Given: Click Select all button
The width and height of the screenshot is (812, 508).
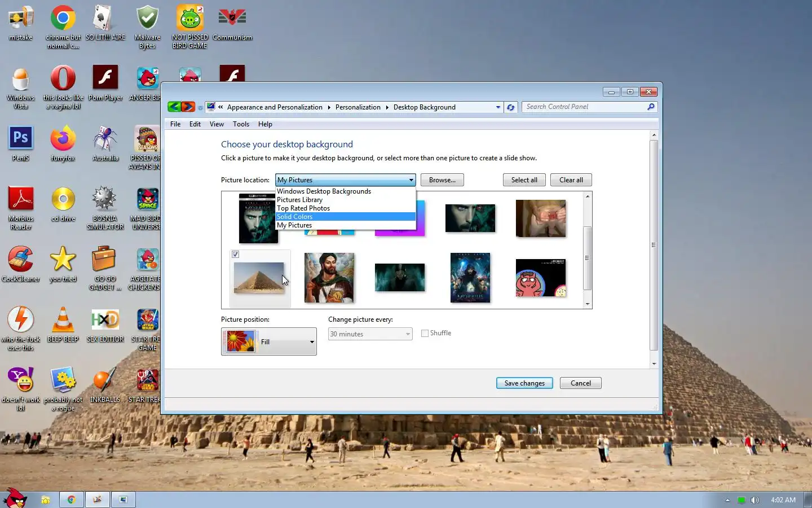Looking at the screenshot, I should tap(524, 180).
